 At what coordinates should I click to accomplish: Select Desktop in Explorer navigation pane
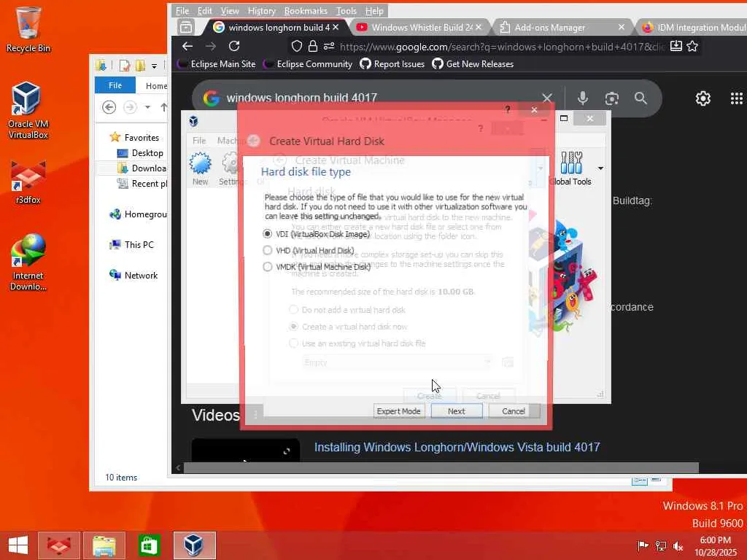click(x=141, y=153)
